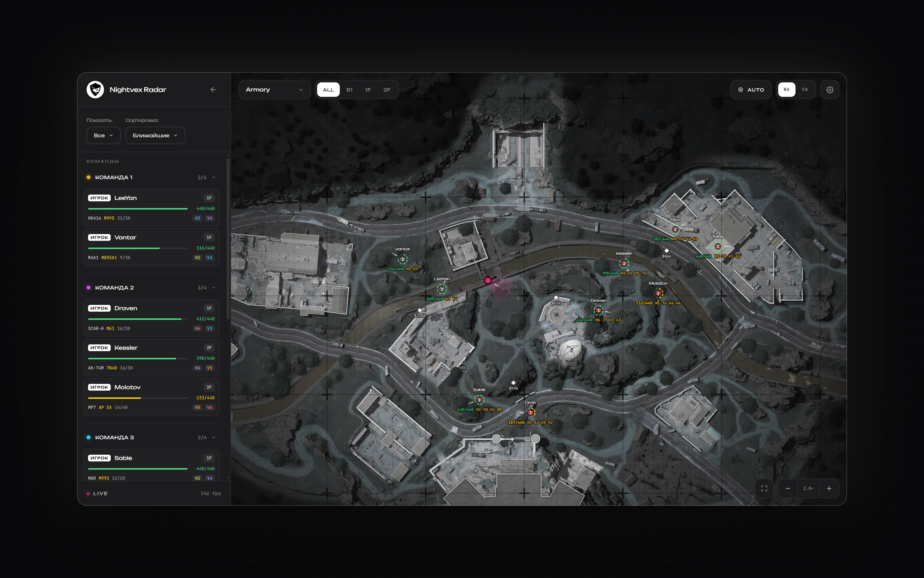Select the Talos player marker on map

coord(718,246)
